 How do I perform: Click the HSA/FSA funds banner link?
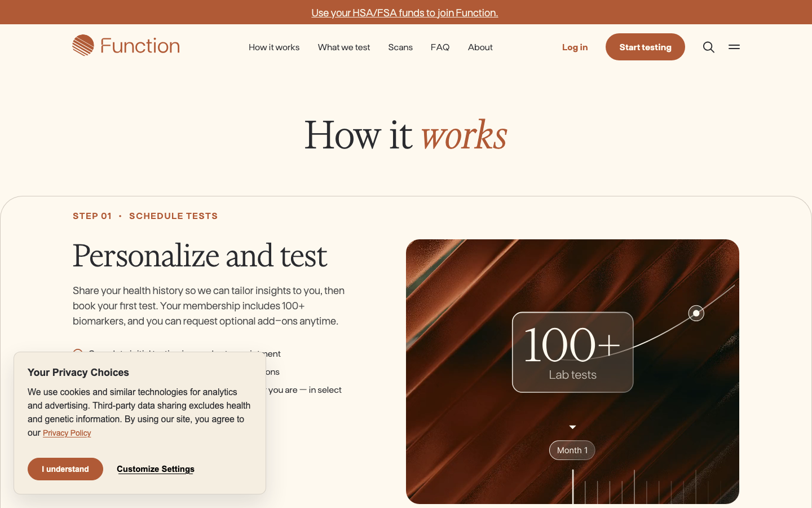405,12
